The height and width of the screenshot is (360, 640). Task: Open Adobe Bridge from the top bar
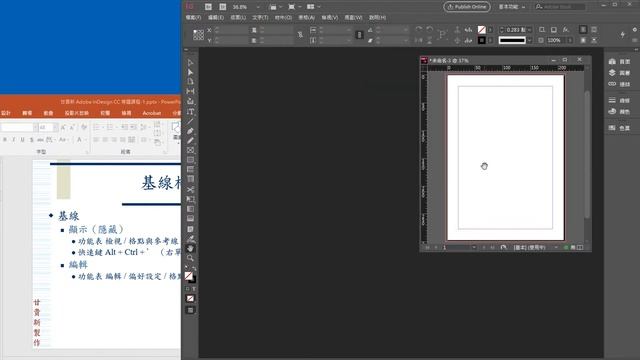coord(208,7)
